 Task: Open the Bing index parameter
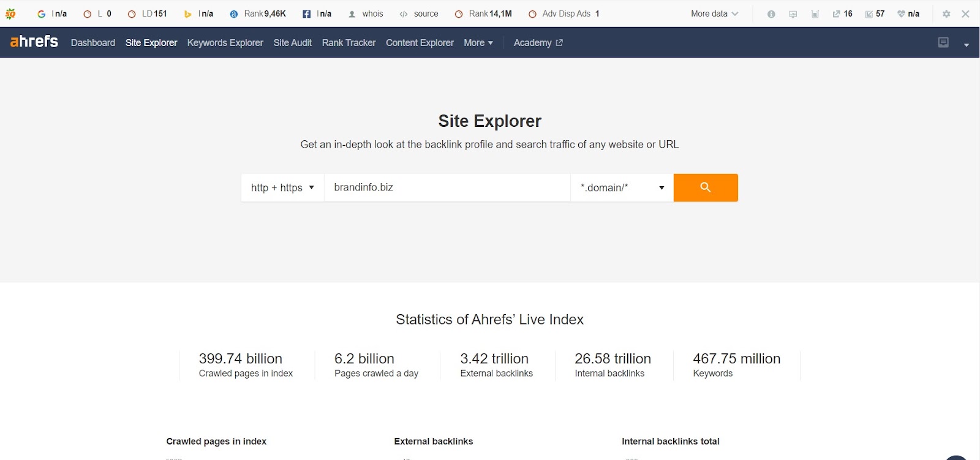198,13
